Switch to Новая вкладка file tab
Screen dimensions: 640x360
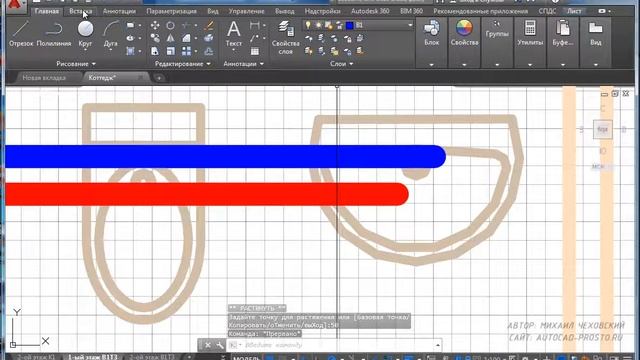click(x=44, y=78)
